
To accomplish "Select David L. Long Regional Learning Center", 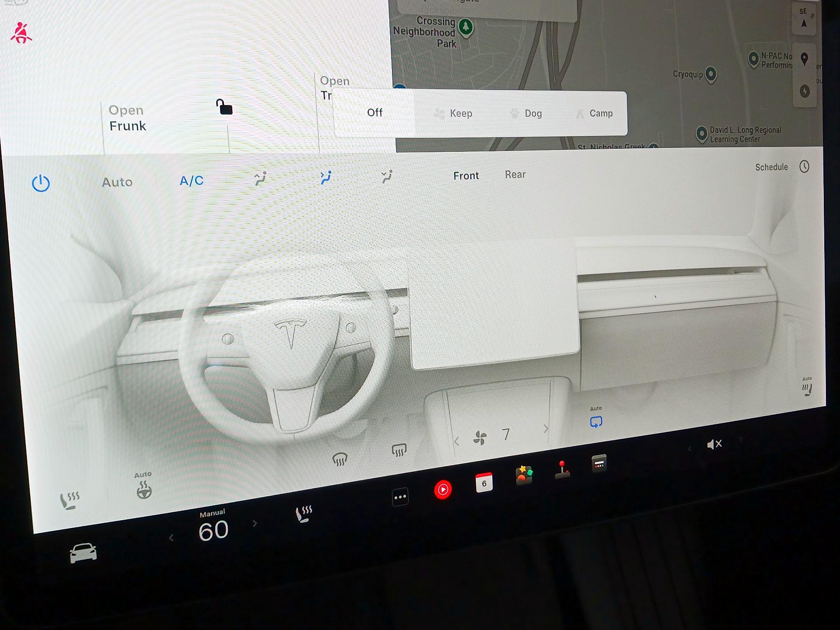I will coord(701,134).
